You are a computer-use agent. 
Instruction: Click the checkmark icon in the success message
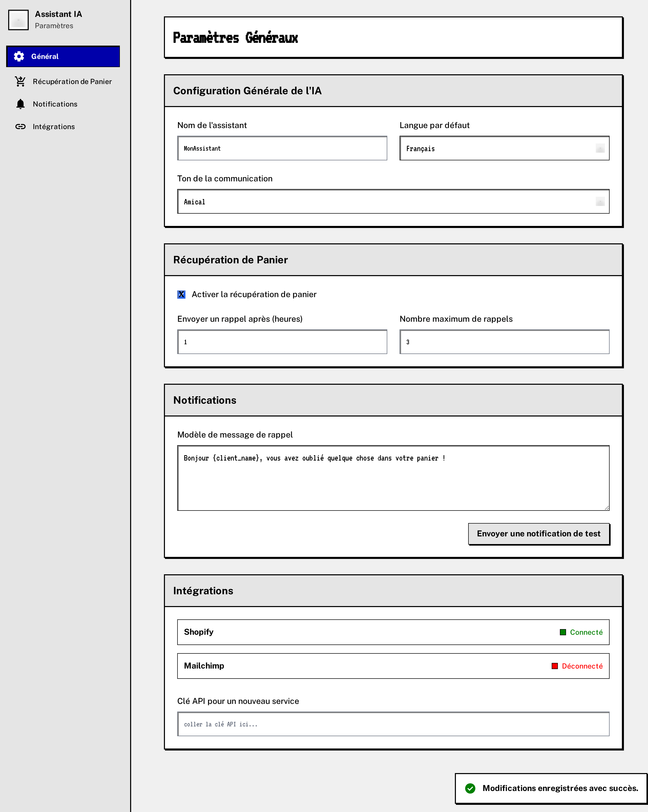point(471,788)
